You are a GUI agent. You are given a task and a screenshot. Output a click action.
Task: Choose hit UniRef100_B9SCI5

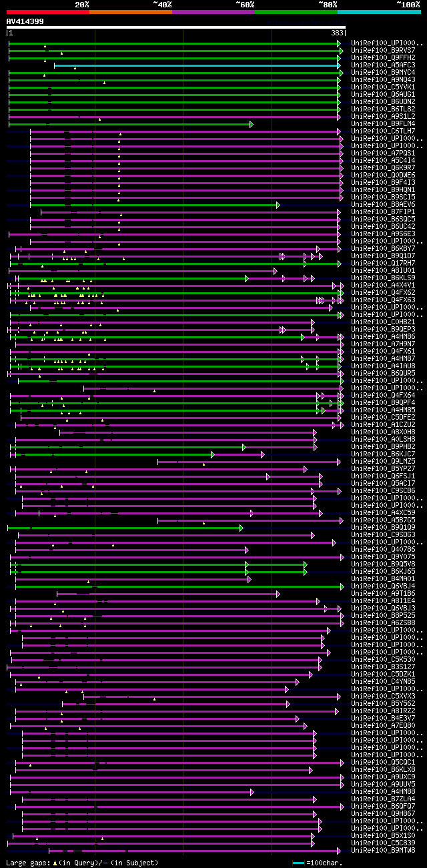coord(383,197)
